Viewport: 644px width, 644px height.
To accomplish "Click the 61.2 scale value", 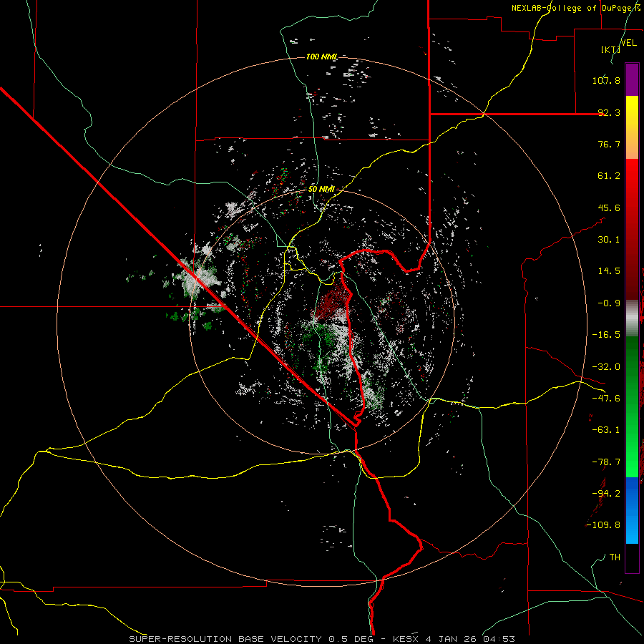I will tap(609, 176).
